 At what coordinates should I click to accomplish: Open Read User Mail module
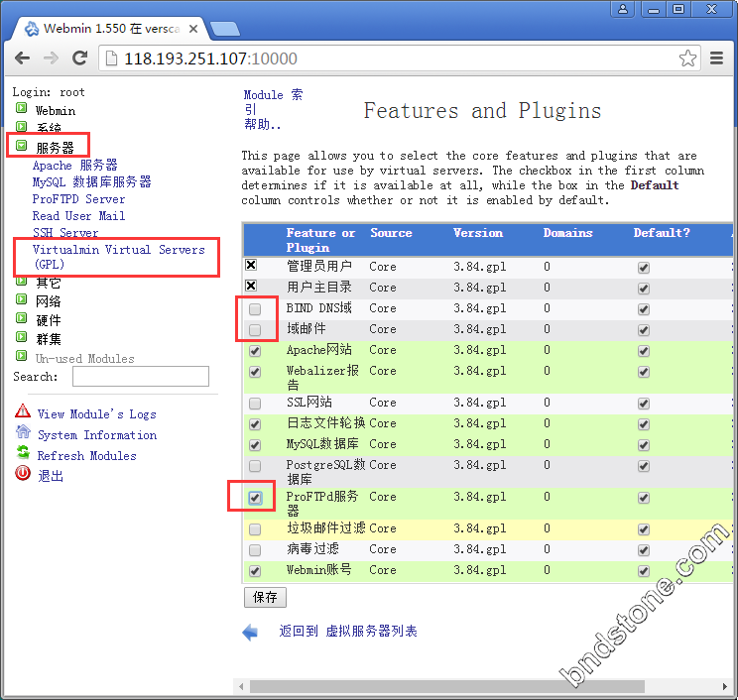coord(78,216)
